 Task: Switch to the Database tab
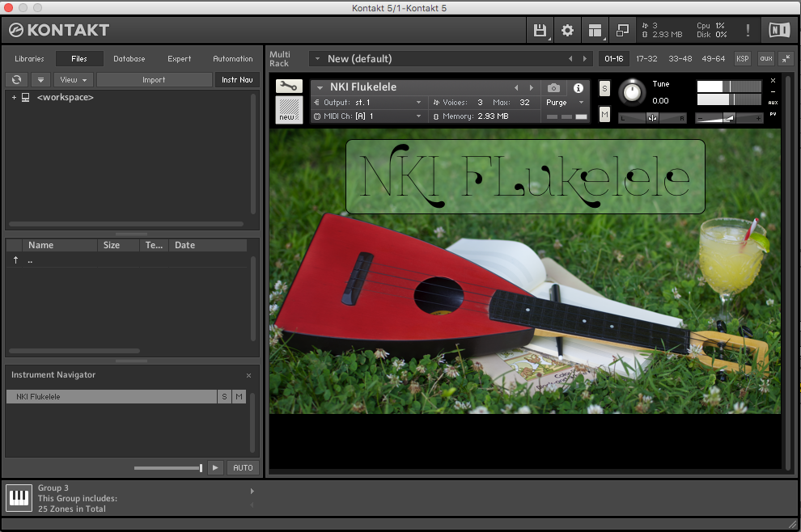pyautogui.click(x=129, y=59)
